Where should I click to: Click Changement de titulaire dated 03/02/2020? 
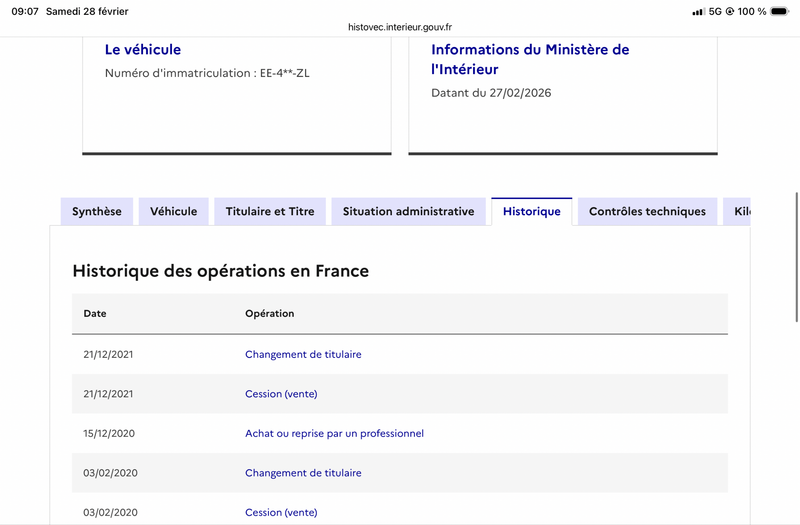click(303, 472)
